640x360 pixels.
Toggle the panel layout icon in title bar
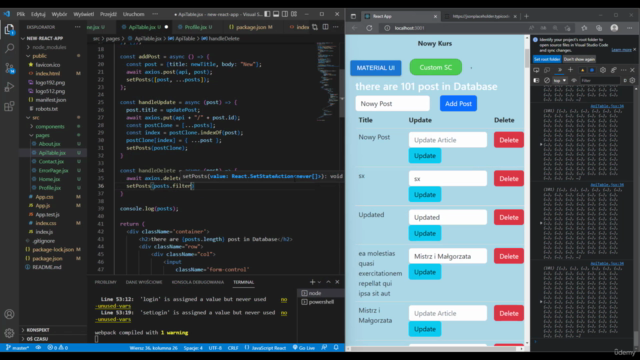pyautogui.click(x=276, y=14)
